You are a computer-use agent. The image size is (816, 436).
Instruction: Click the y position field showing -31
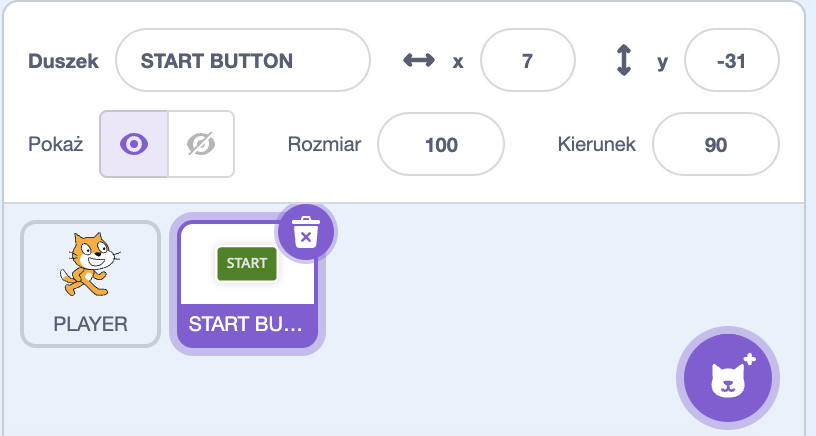click(732, 60)
